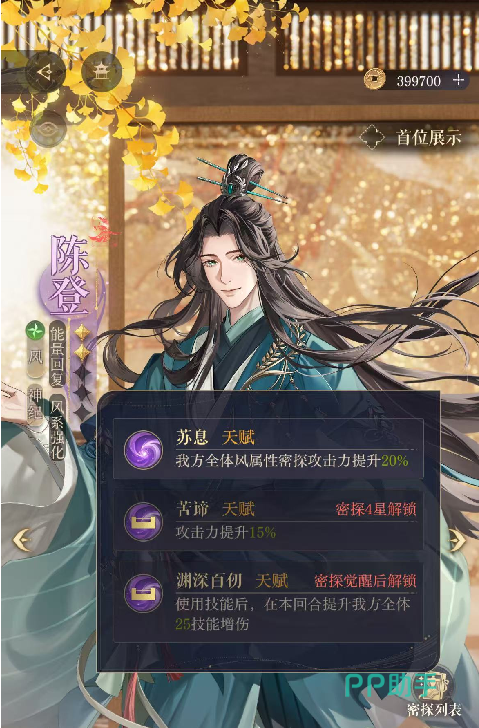This screenshot has height=728, width=479.
Task: Switch to previous character with left arrow
Action: tap(21, 540)
